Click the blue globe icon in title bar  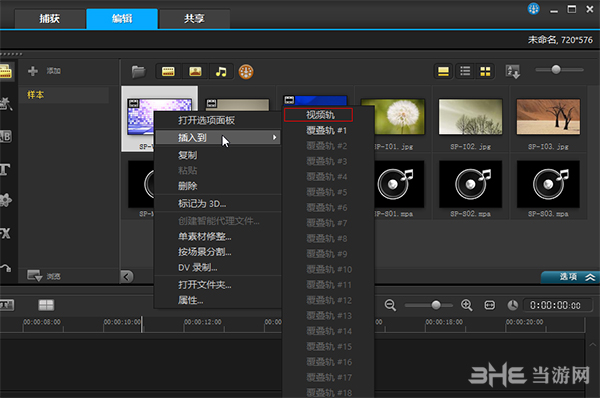(533, 8)
